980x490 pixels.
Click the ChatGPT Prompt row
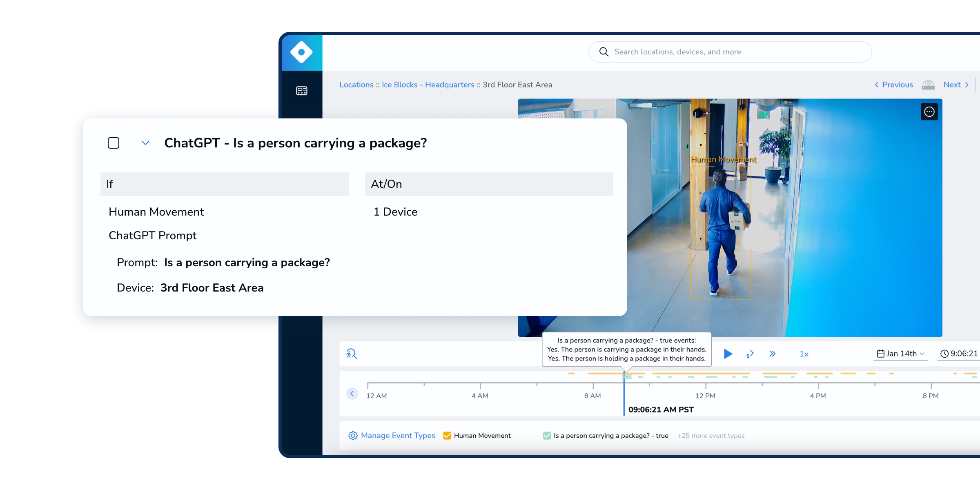point(152,236)
